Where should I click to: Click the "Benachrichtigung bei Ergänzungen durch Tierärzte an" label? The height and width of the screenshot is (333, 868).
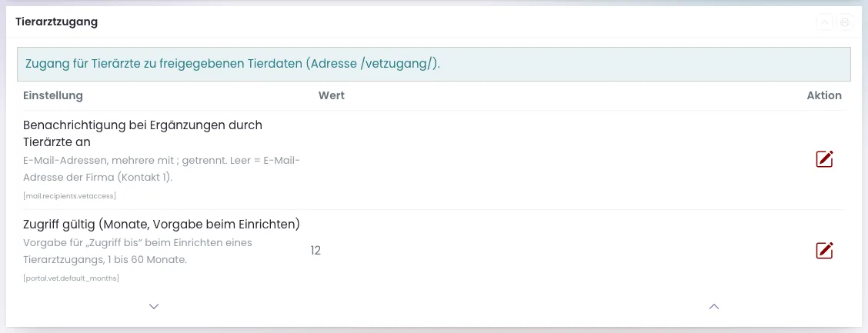point(143,133)
